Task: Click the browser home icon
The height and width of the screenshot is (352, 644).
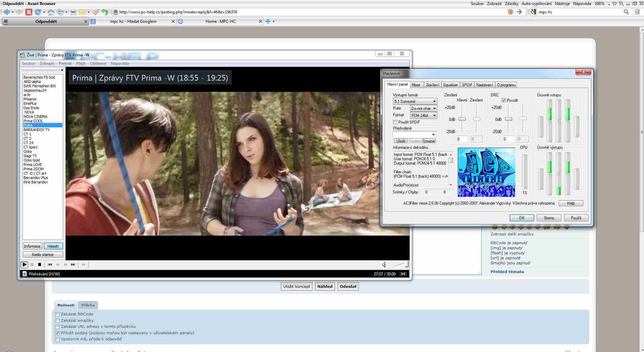Action: [51, 12]
